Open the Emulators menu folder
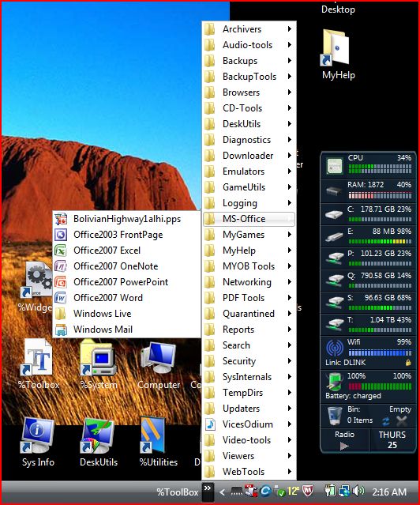Viewport: 420px width, 505px height. (249, 171)
